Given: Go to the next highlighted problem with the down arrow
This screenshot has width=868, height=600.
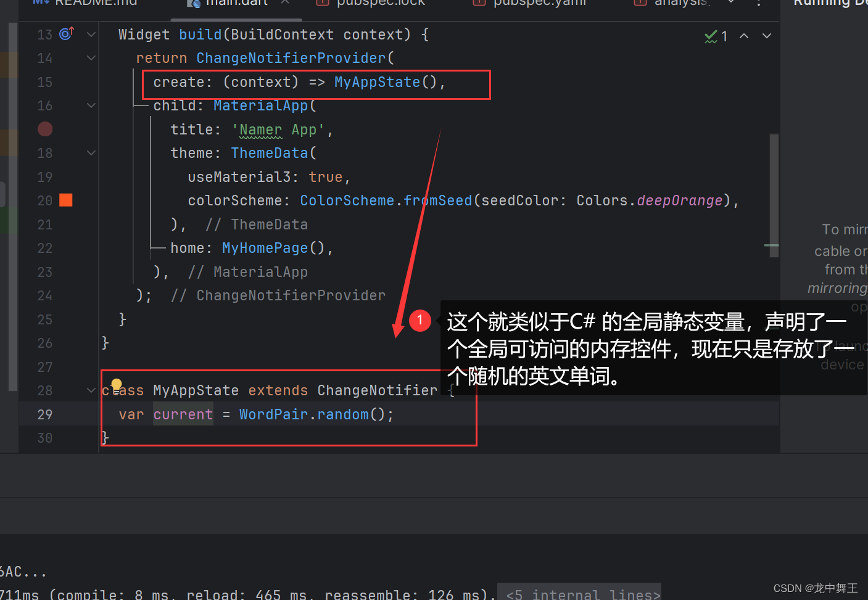Looking at the screenshot, I should tap(767, 36).
